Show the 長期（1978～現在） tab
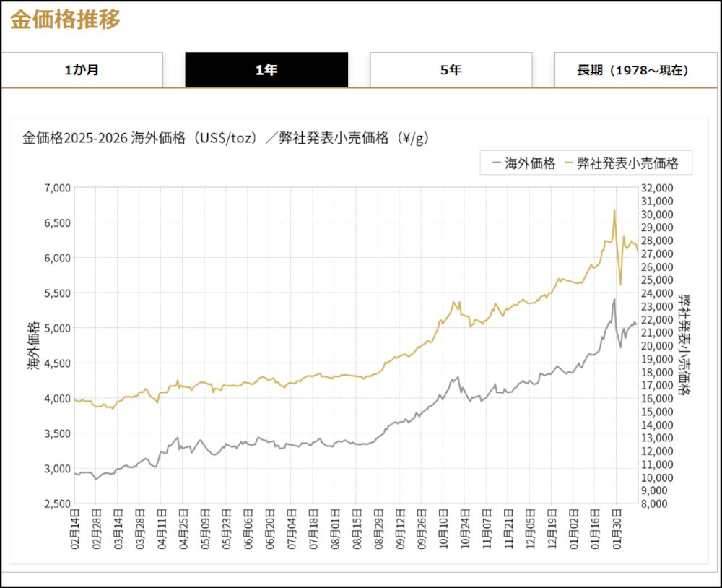This screenshot has height=588, width=722. (x=632, y=70)
